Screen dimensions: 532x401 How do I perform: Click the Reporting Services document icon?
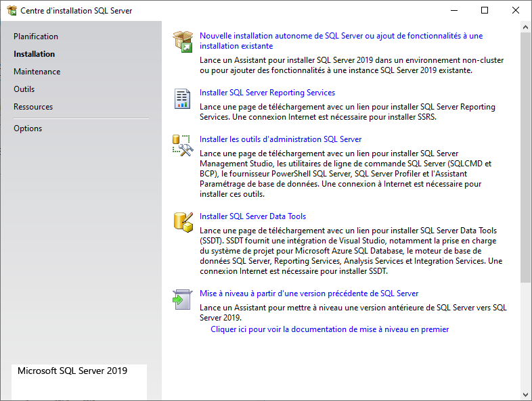tap(182, 99)
